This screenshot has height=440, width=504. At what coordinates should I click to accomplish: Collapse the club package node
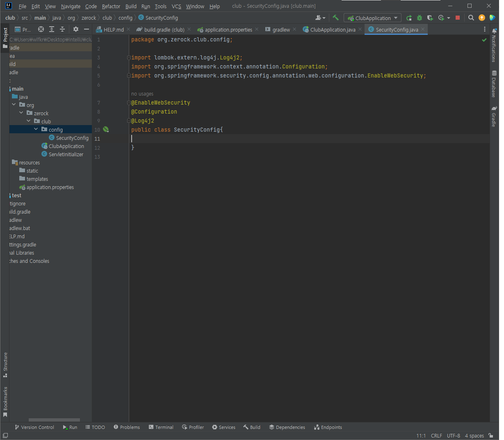pos(29,121)
